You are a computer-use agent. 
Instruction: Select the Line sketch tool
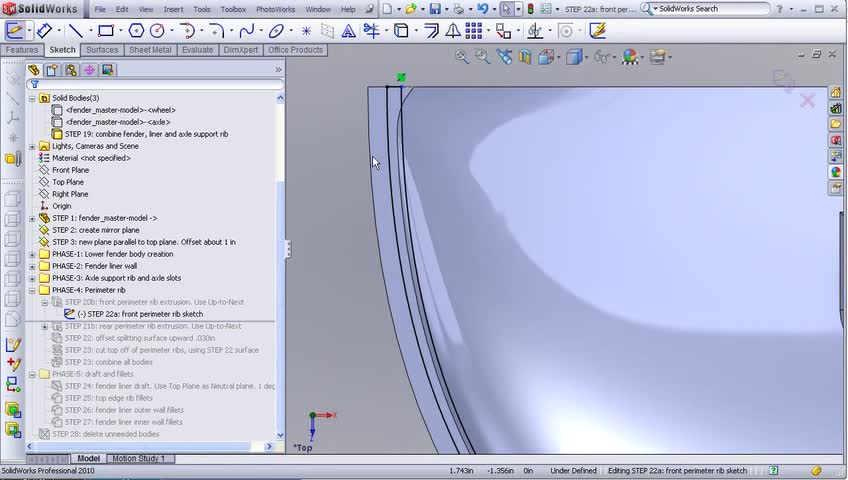[x=76, y=31]
